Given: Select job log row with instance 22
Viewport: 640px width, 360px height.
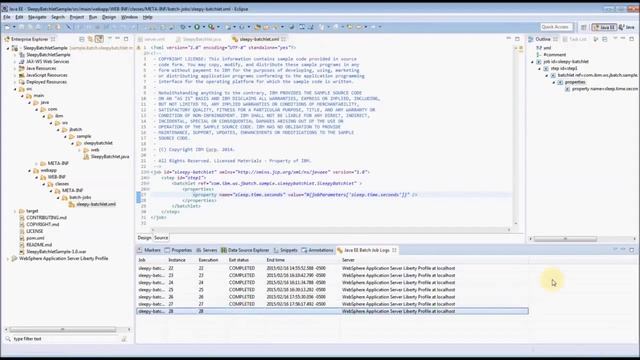Looking at the screenshot, I should (332, 268).
